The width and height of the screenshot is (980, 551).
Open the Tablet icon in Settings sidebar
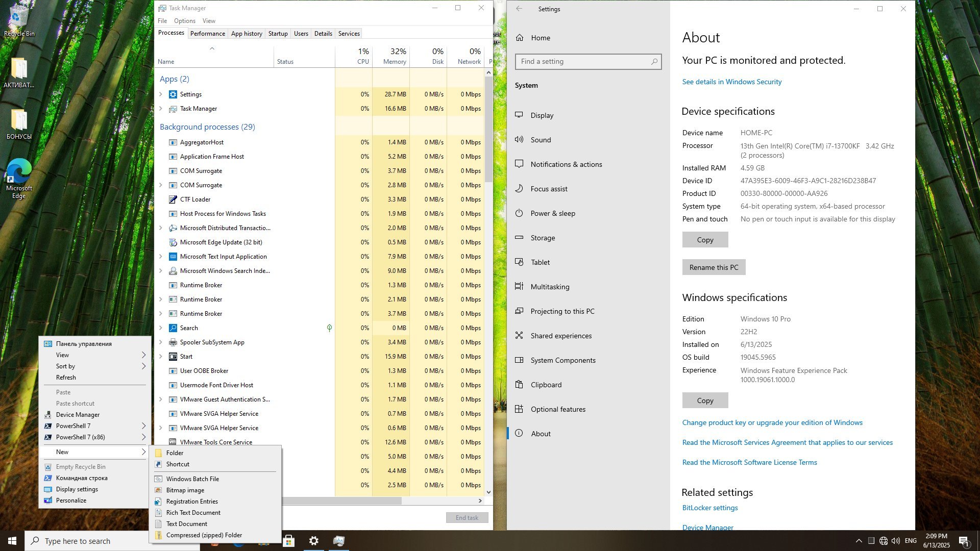coord(519,262)
